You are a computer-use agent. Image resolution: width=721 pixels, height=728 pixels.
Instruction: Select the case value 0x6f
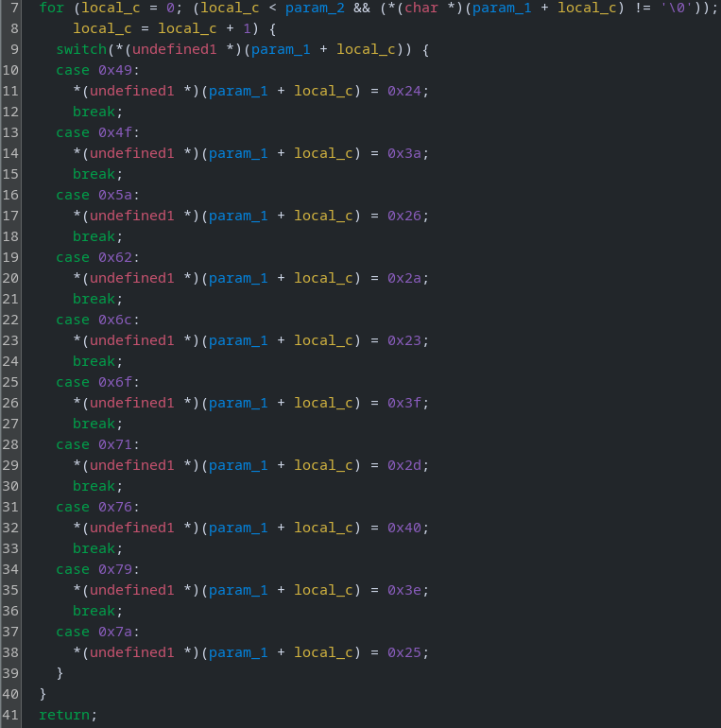115,382
